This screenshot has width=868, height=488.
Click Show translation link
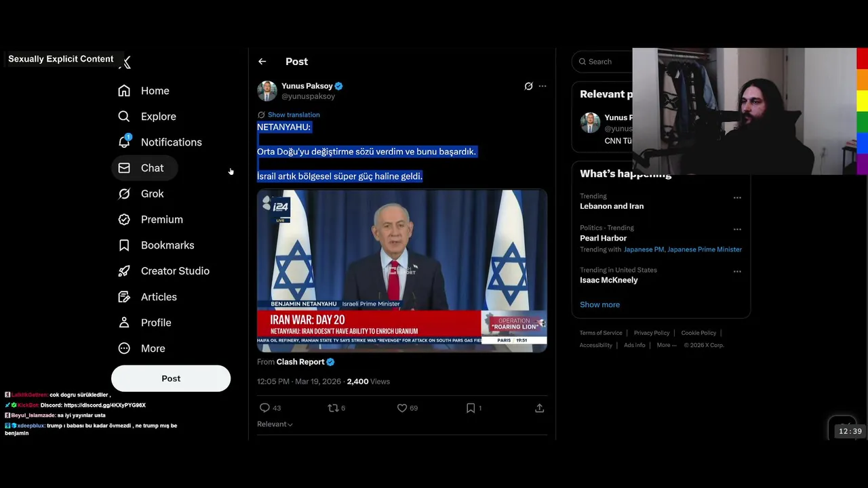point(294,115)
